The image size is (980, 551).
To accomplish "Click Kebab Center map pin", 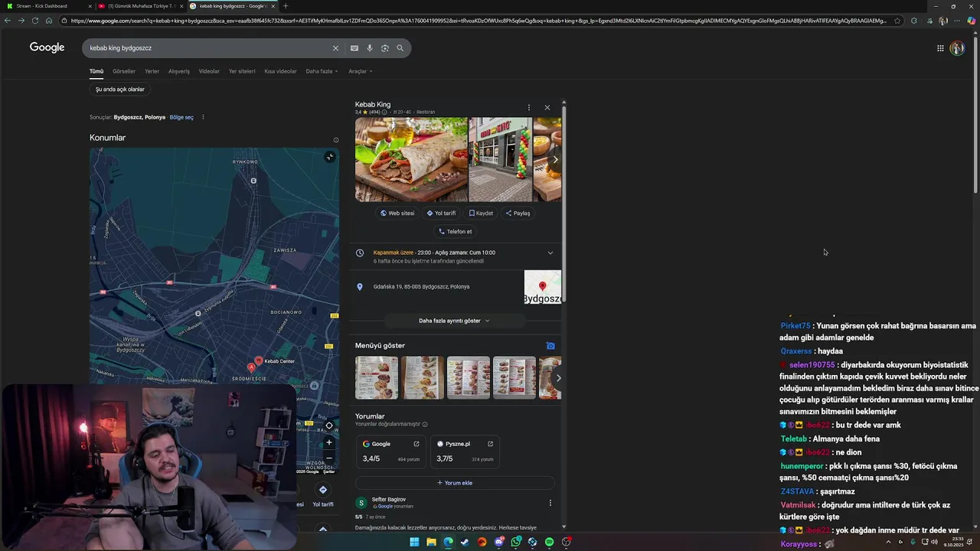I will point(259,360).
